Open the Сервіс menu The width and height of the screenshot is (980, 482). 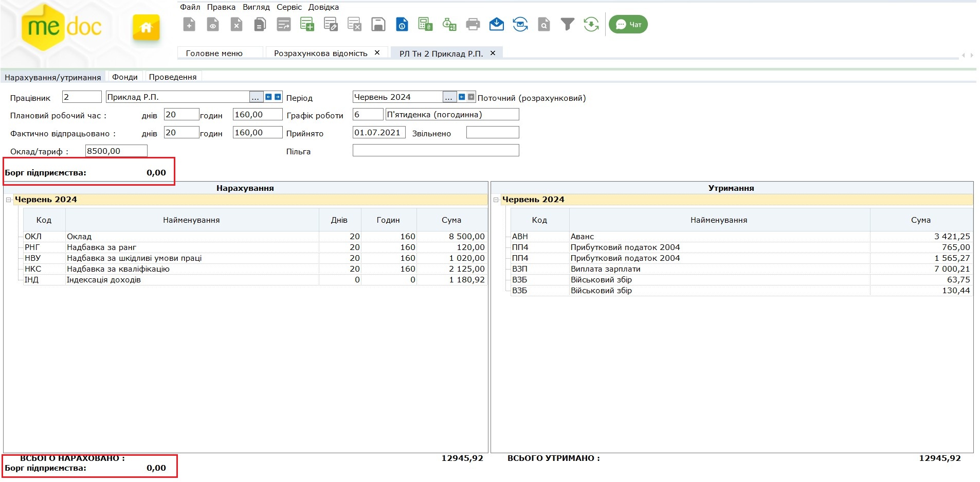[289, 7]
